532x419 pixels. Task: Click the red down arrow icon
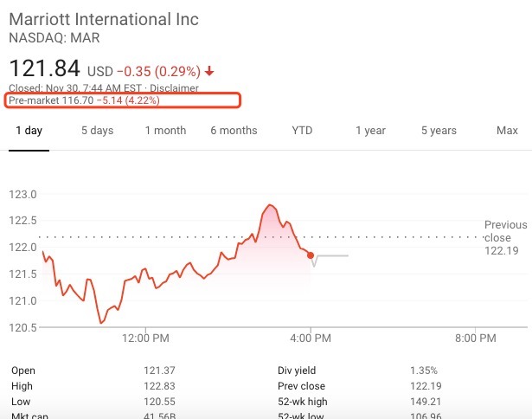[x=210, y=70]
